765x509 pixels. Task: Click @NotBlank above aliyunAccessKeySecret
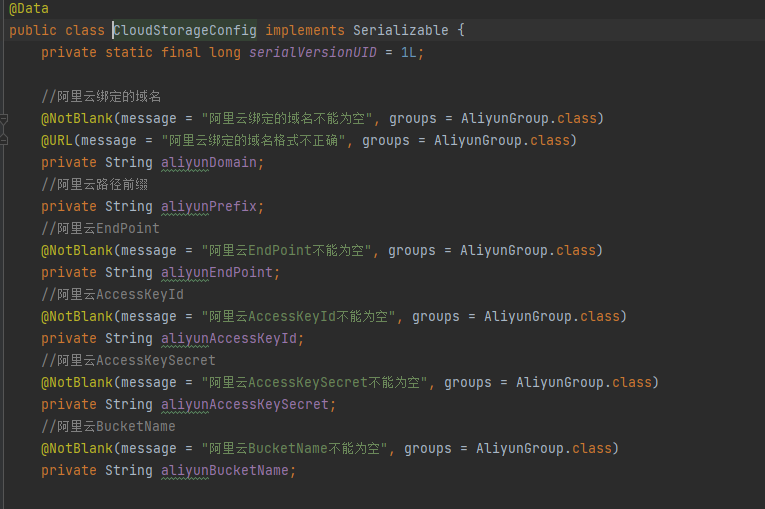(x=77, y=382)
